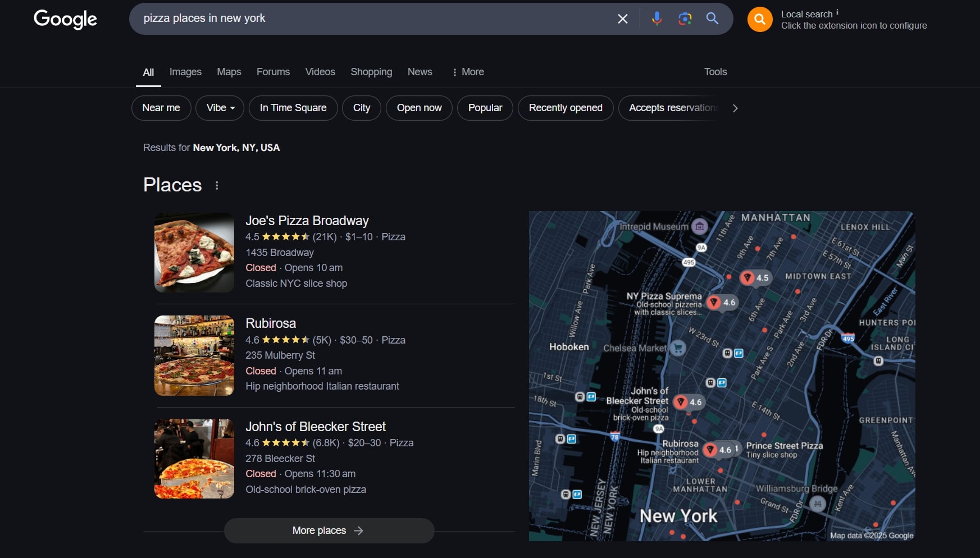
Task: Open the Forums tab
Action: [x=273, y=72]
